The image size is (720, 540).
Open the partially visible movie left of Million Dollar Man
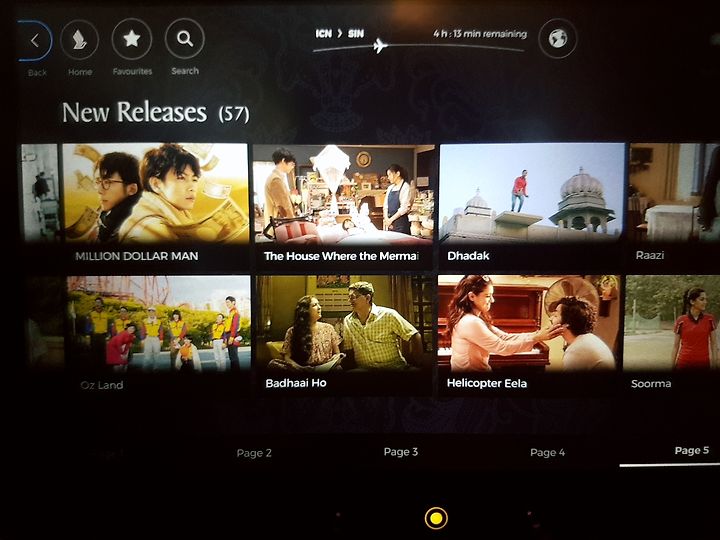pos(40,193)
